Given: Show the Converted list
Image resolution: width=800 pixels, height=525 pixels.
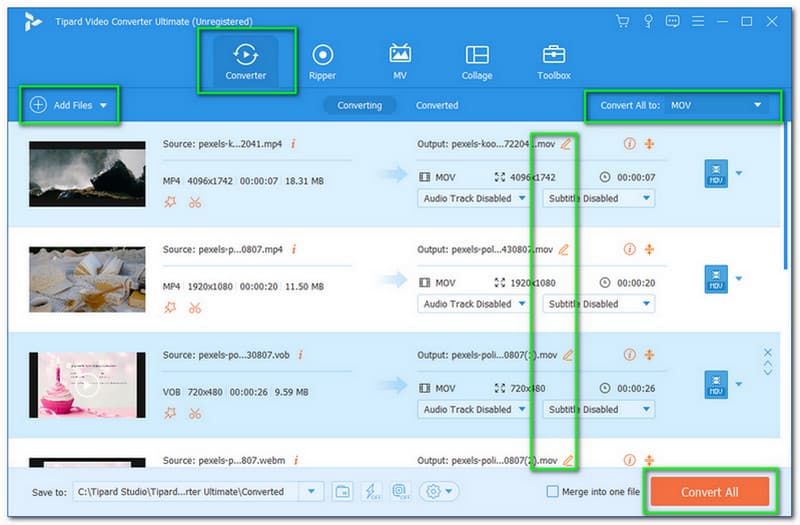Looking at the screenshot, I should (437, 105).
